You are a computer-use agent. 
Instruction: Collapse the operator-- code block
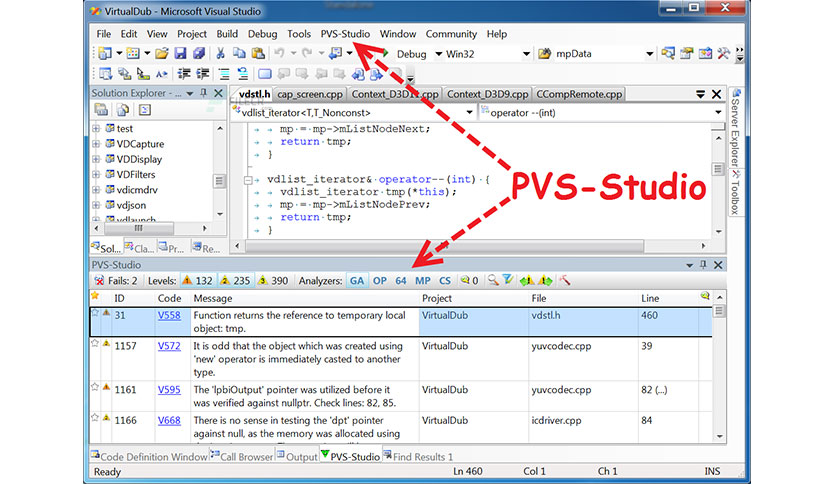(248, 180)
